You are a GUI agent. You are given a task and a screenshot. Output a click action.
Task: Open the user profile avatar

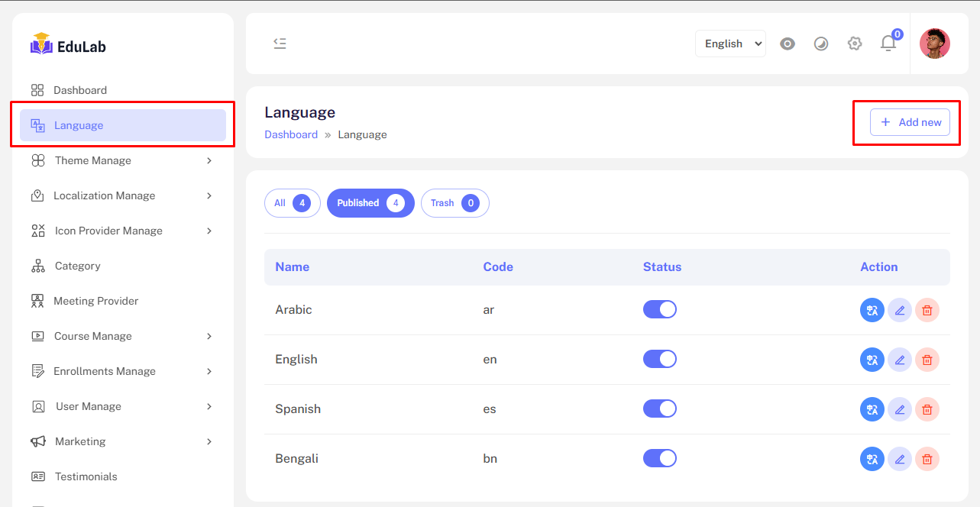click(x=934, y=44)
